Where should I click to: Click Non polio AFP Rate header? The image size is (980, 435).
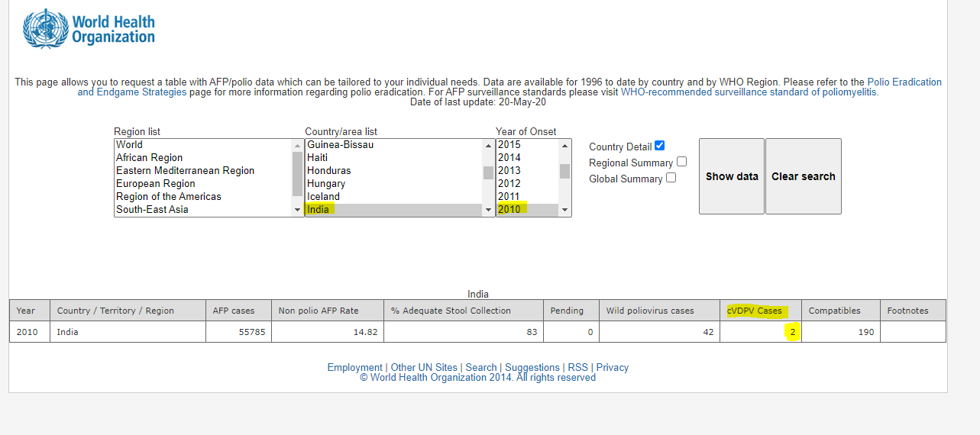328,311
